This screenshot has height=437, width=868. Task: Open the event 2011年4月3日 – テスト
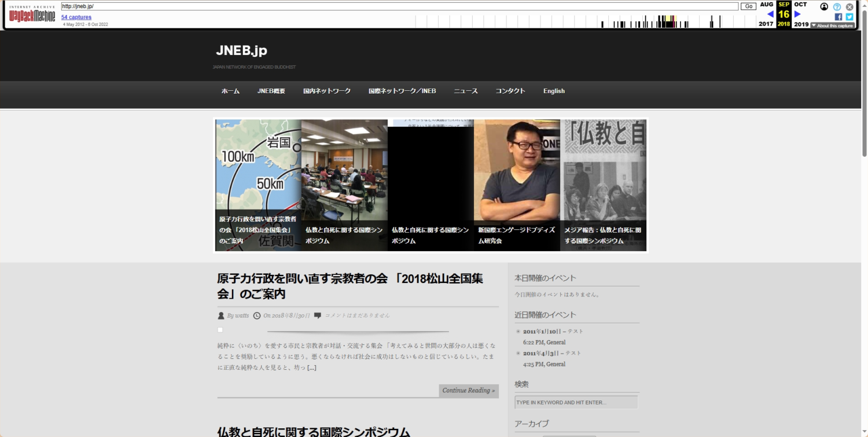pyautogui.click(x=552, y=353)
